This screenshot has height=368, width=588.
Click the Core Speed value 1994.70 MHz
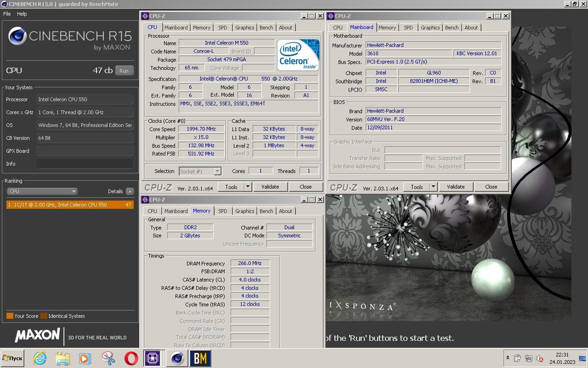pyautogui.click(x=202, y=129)
